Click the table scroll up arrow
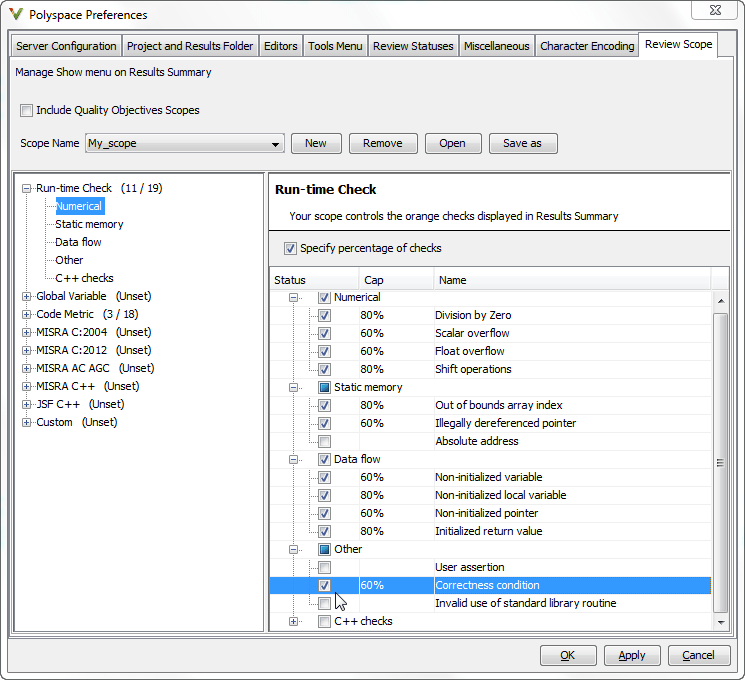Image resolution: width=745 pixels, height=680 pixels. coord(721,301)
